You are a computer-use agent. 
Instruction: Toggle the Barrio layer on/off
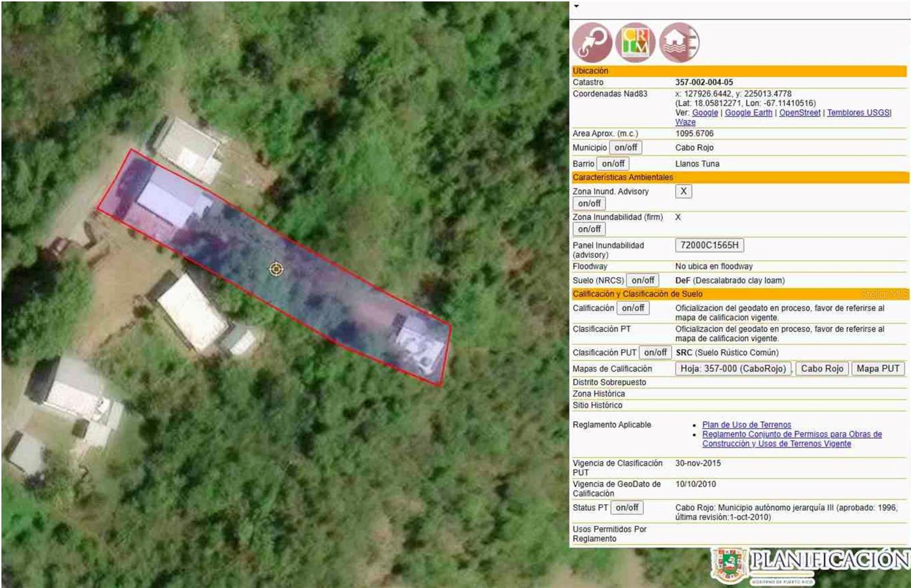click(x=613, y=163)
